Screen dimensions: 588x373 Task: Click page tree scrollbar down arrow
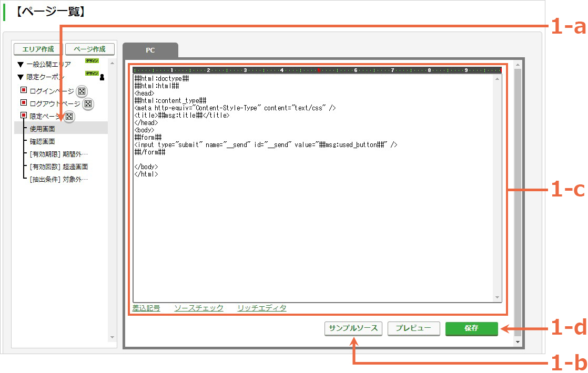112,337
